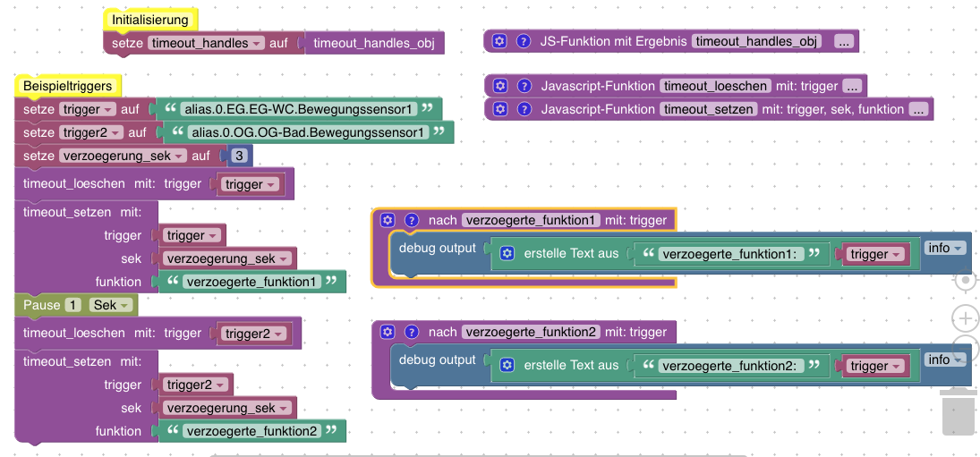The height and width of the screenshot is (457, 980).
Task: Open gear of 'erstelle Text aus' in verzoegerte_funktion2
Action: pyautogui.click(x=507, y=365)
